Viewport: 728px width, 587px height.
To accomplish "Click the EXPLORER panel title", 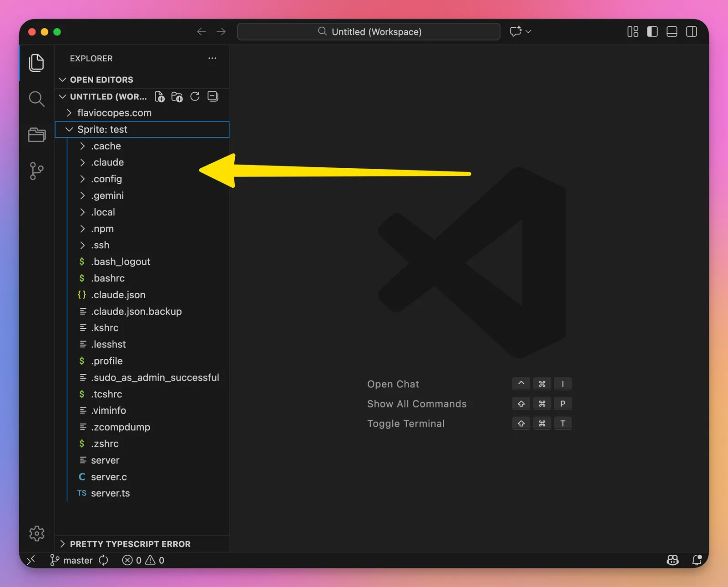I will [91, 58].
